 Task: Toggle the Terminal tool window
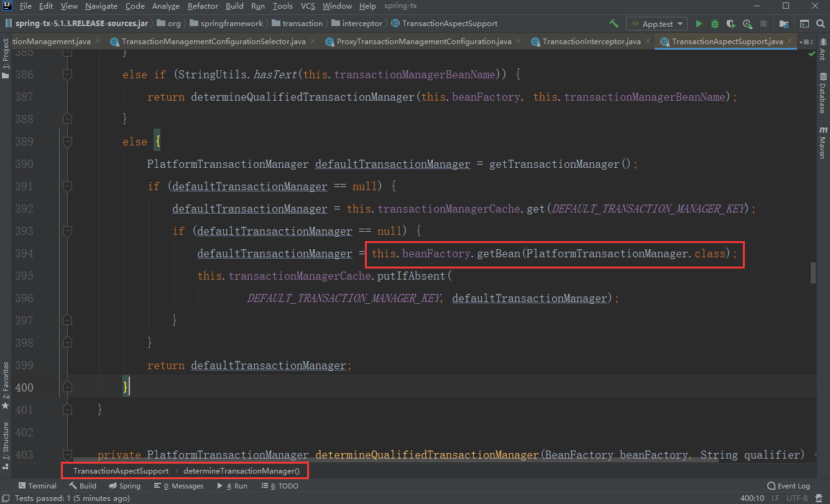[x=37, y=485]
